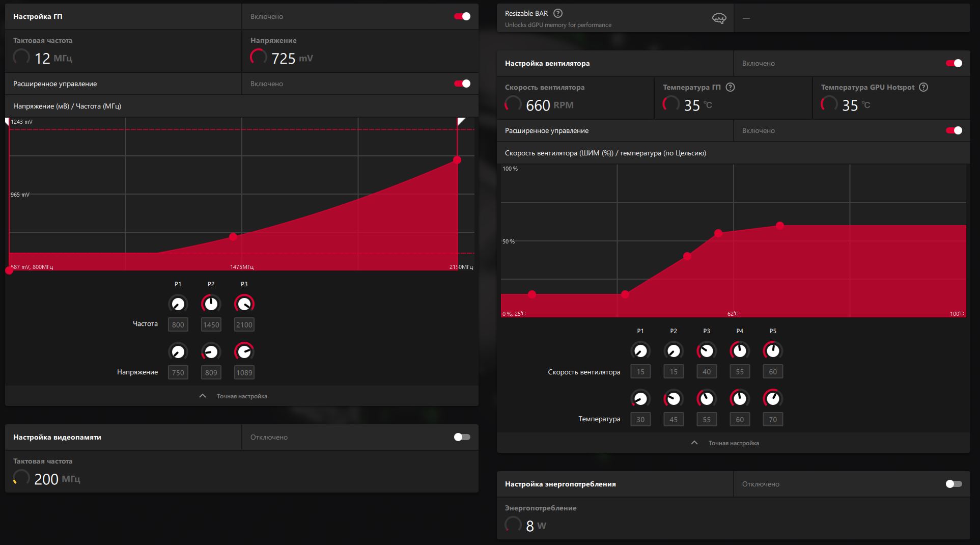
Task: Click Температура field showing 70
Action: (x=773, y=419)
